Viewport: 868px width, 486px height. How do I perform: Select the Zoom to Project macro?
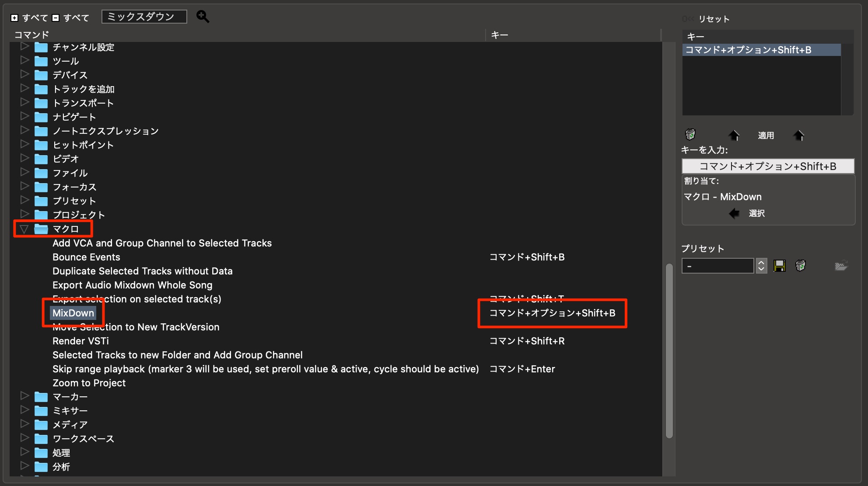(x=89, y=383)
